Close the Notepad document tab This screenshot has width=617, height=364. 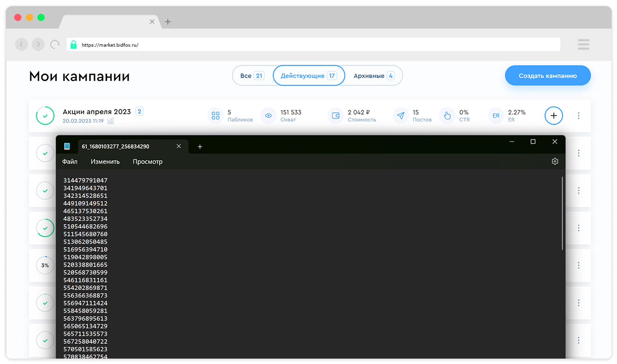[179, 146]
